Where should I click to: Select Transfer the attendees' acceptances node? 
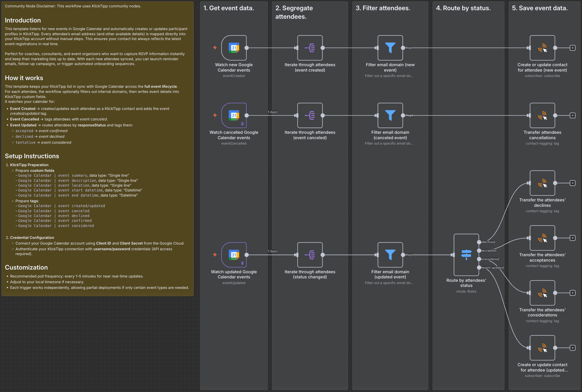coord(542,238)
